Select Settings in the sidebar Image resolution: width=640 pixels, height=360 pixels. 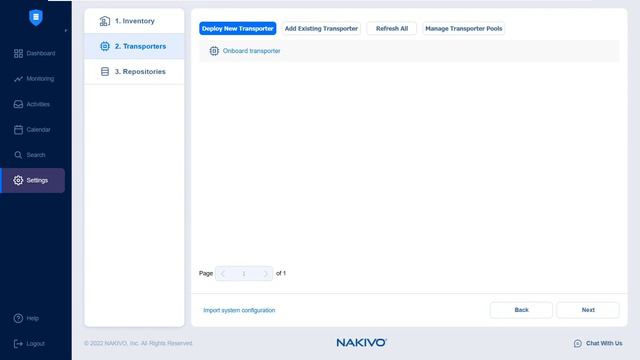click(x=33, y=180)
